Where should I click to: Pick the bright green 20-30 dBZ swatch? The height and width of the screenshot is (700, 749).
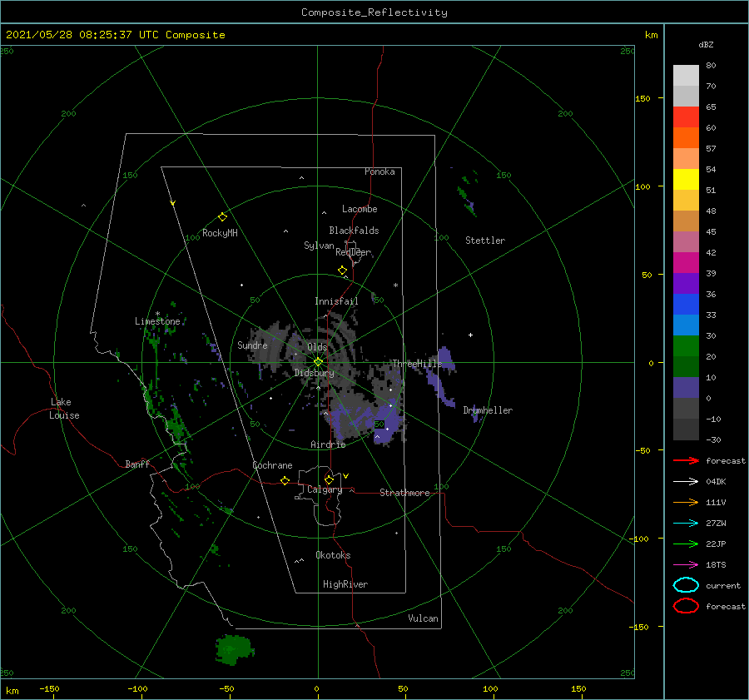[686, 345]
